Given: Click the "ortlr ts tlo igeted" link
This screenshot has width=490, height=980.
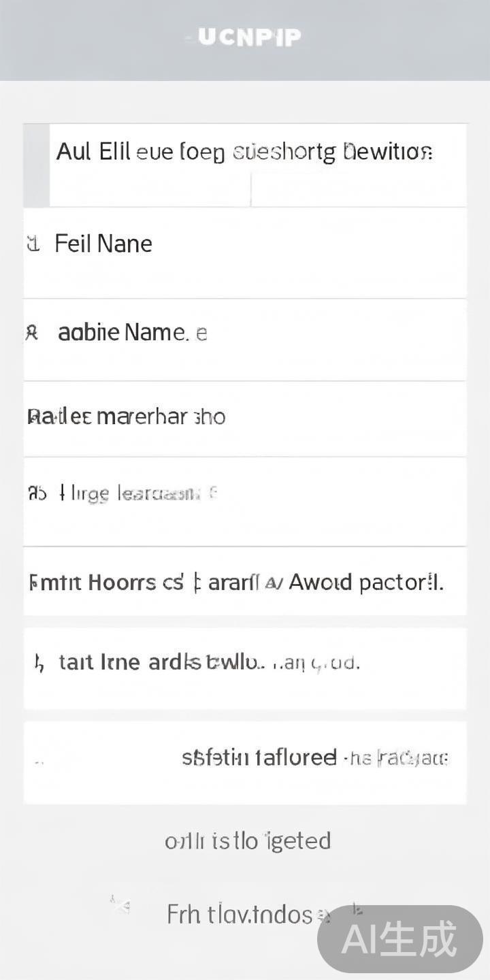Looking at the screenshot, I should point(248,841).
